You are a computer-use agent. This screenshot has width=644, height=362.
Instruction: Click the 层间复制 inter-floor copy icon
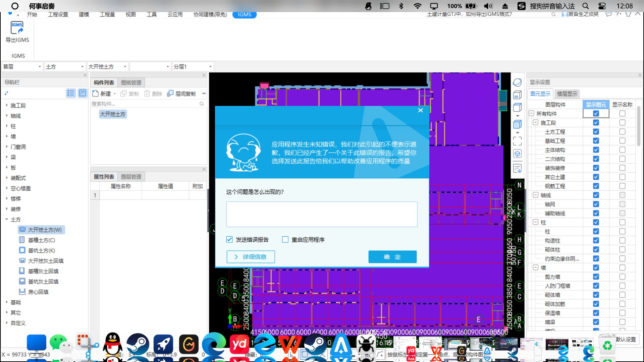click(170, 94)
